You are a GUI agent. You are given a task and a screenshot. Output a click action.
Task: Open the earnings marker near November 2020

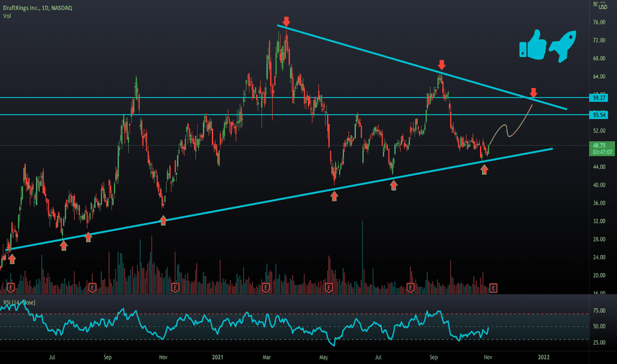(x=175, y=288)
